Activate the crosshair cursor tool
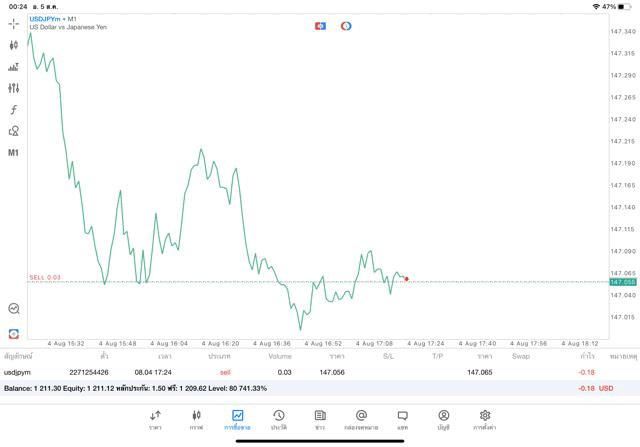 14,23
